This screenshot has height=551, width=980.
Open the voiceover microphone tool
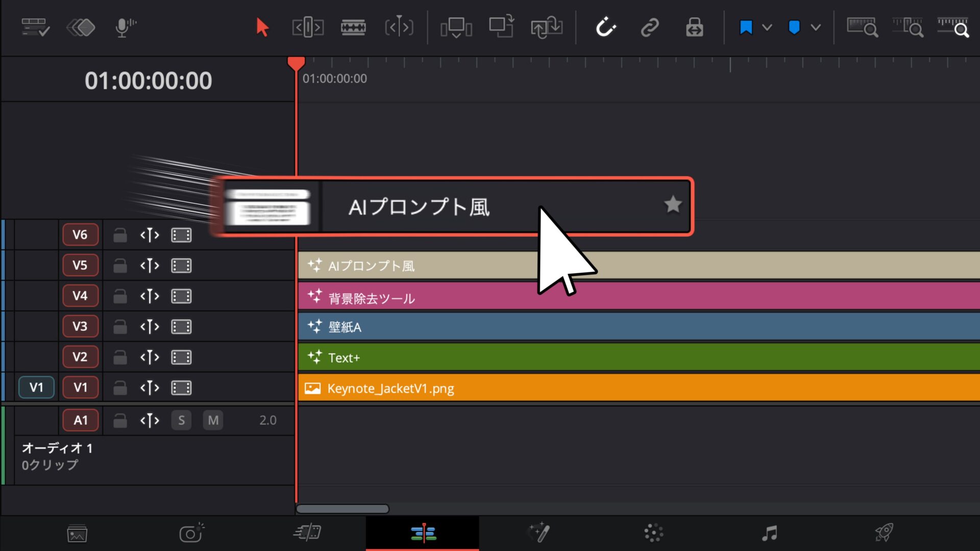125,28
